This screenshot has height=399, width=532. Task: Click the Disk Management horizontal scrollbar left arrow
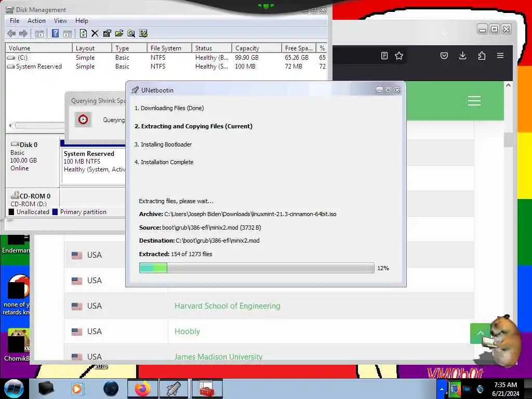pyautogui.click(x=10, y=126)
